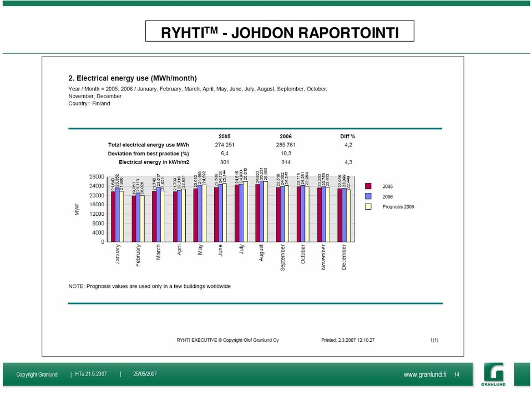
Task: Click the 2005 column header in table
Action: pyautogui.click(x=225, y=136)
